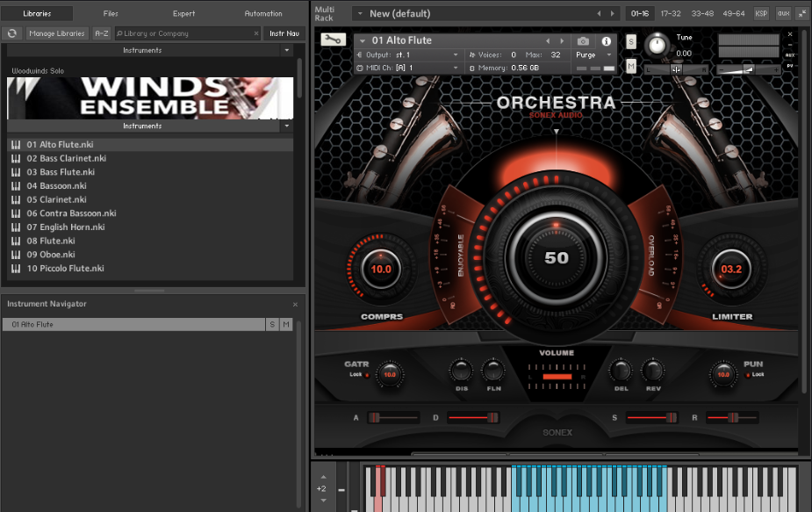Click the Release (R) slider
Viewport: 812px width, 512px height.
point(732,417)
